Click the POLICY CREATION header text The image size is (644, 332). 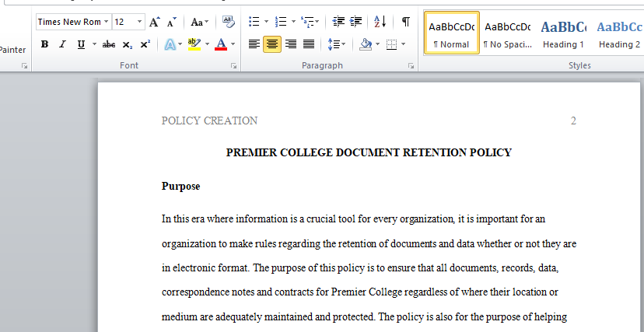(209, 121)
